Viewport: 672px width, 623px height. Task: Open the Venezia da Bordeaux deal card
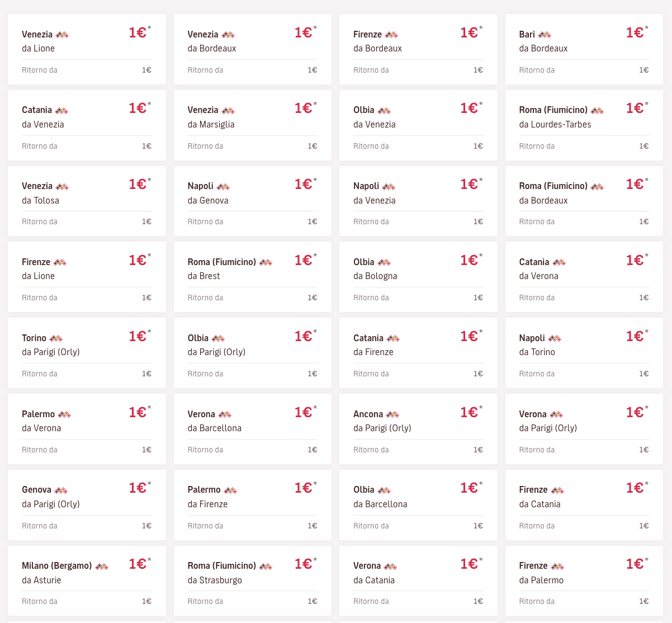coord(252,49)
